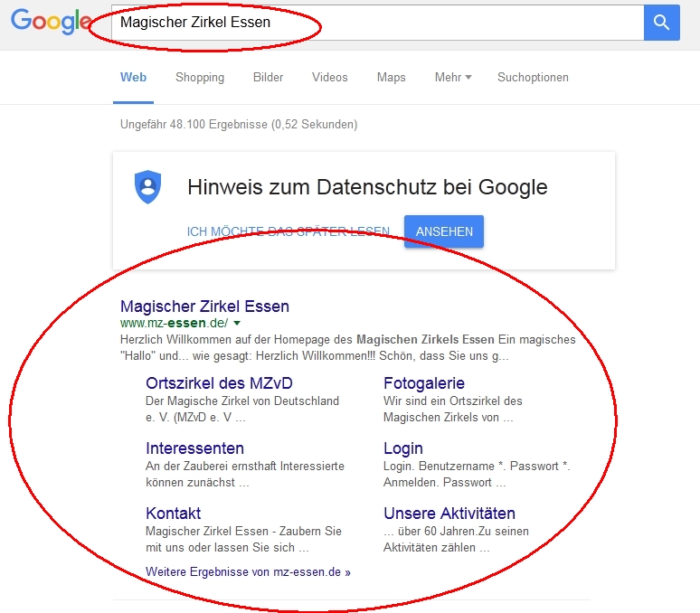The image size is (700, 613).
Task: Click snippet '... über 60 Jahren.Zu seinen'
Action: (x=456, y=531)
